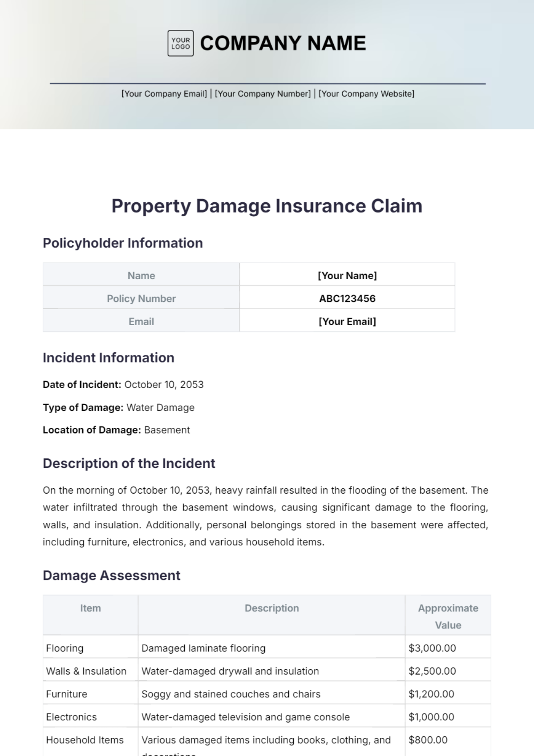Viewport: 534px width, 756px height.
Task: Click the 'Your Logo' placeholder icon
Action: coord(180,43)
